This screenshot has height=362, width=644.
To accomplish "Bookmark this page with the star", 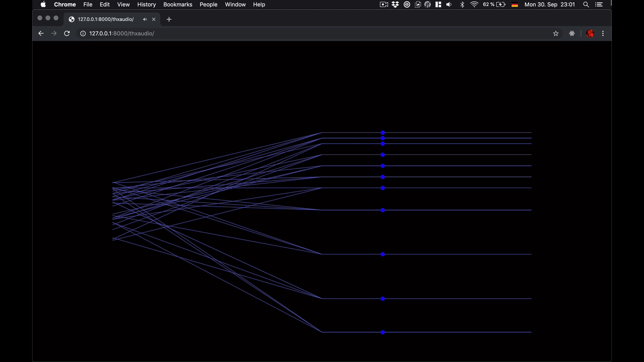I will coord(556,33).
